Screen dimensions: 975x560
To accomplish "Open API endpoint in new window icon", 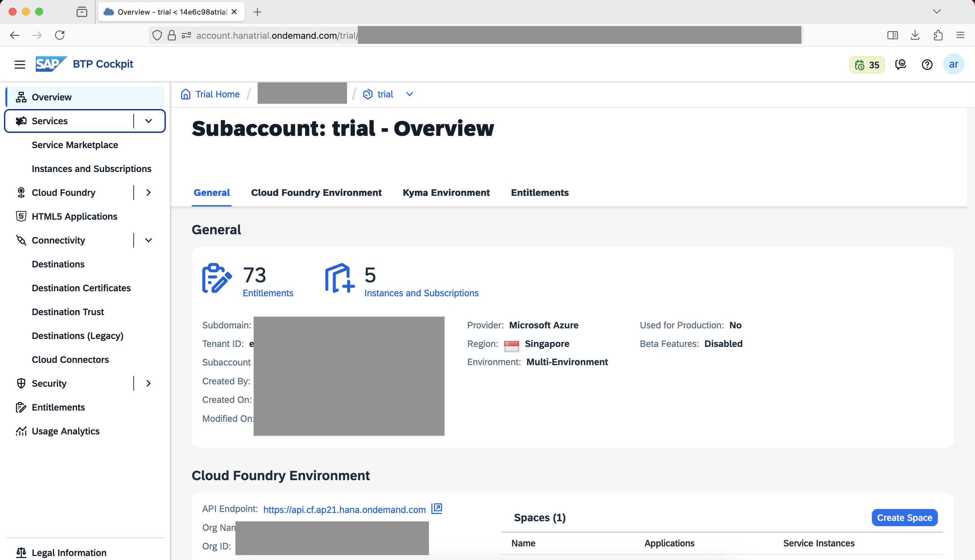I will point(436,509).
